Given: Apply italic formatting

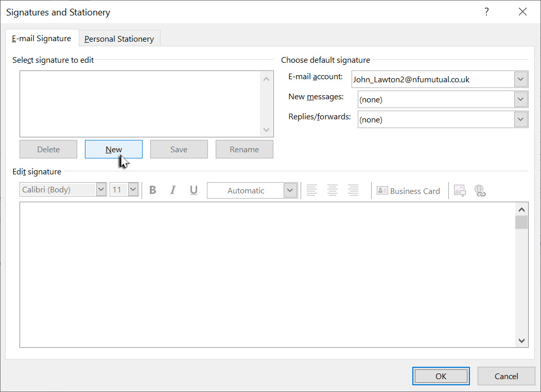Looking at the screenshot, I should [x=173, y=190].
